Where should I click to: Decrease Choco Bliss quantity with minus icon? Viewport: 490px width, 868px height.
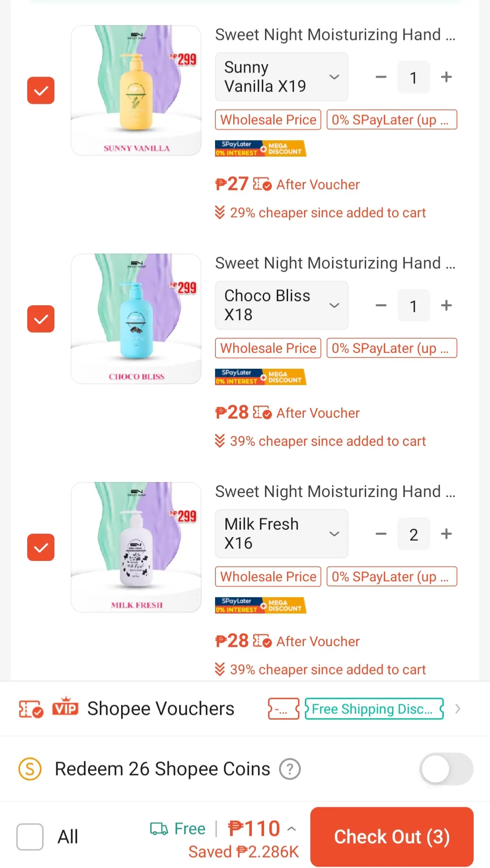[x=381, y=306]
